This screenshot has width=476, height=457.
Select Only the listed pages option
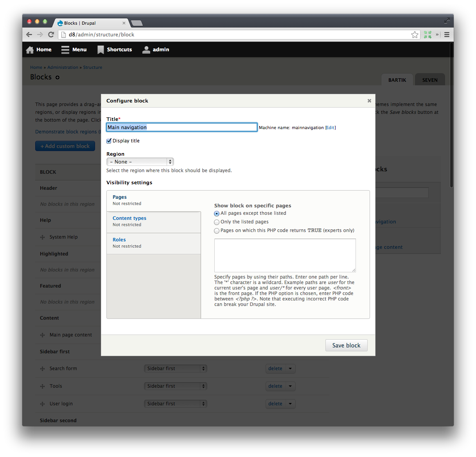click(x=217, y=222)
